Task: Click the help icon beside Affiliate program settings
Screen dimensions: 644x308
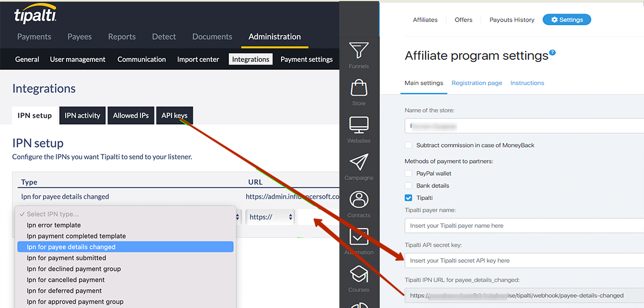Action: click(x=553, y=53)
